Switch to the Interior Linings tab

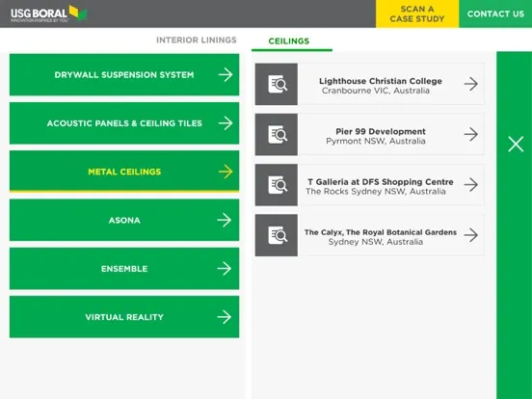tap(196, 40)
